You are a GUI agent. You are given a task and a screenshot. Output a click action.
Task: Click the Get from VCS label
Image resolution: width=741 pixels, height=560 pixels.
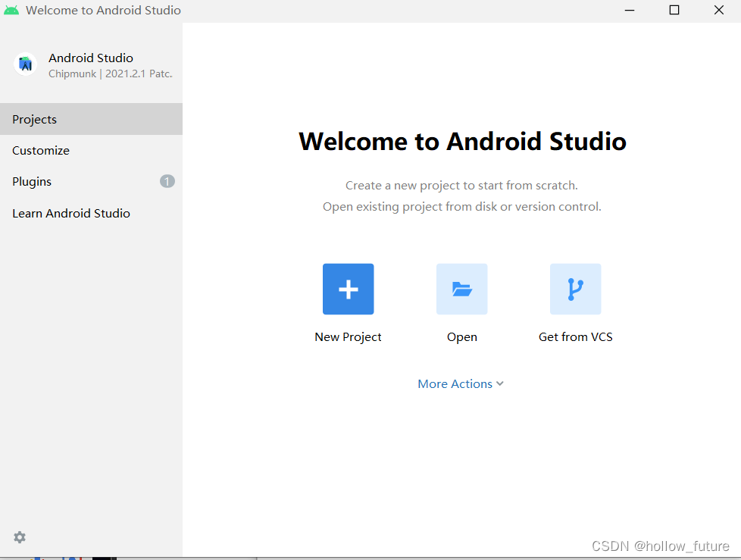[576, 337]
